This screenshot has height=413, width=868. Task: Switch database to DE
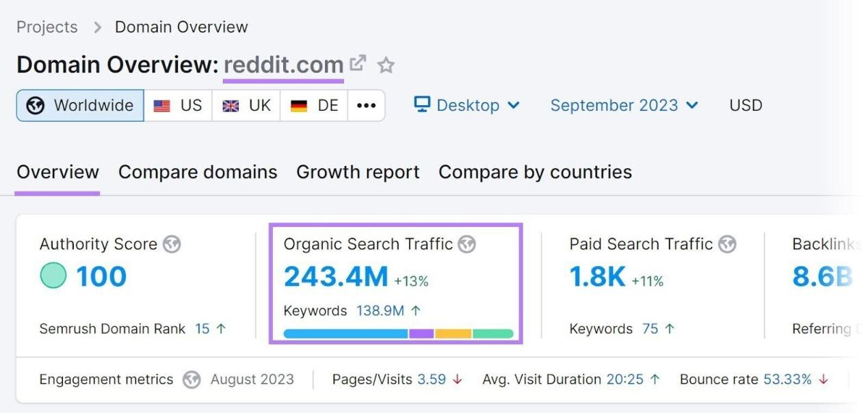tap(314, 105)
